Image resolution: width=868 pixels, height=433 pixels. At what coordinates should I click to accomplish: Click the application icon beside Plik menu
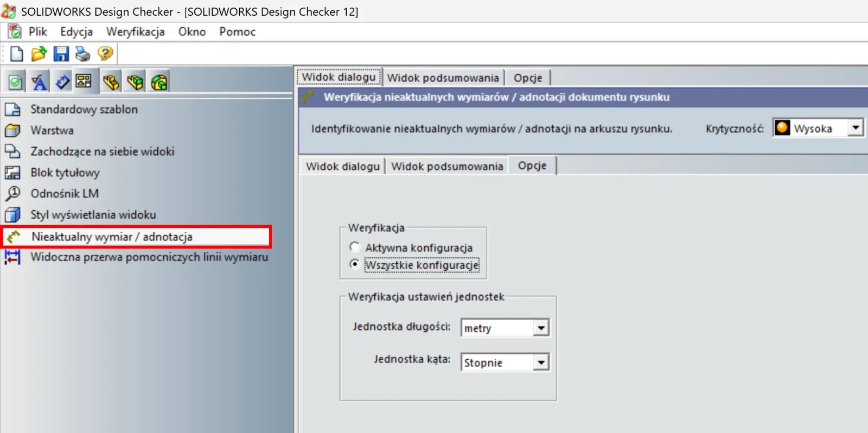point(15,31)
